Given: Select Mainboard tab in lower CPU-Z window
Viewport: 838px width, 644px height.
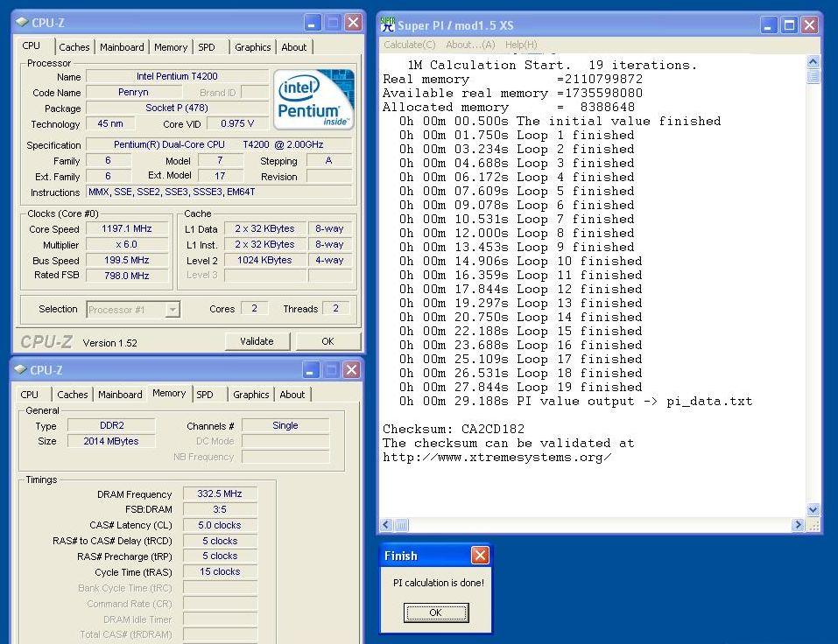Looking at the screenshot, I should (x=120, y=395).
